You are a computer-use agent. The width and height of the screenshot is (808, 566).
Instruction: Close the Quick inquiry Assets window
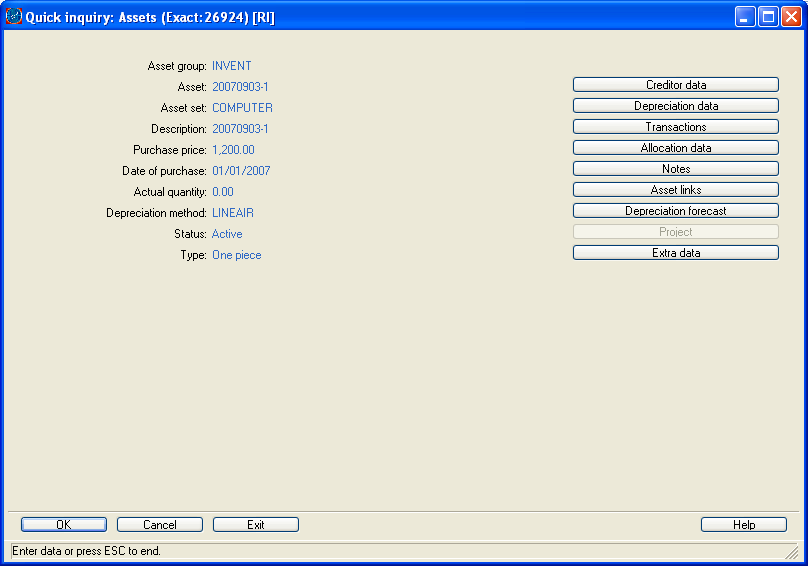(x=790, y=16)
